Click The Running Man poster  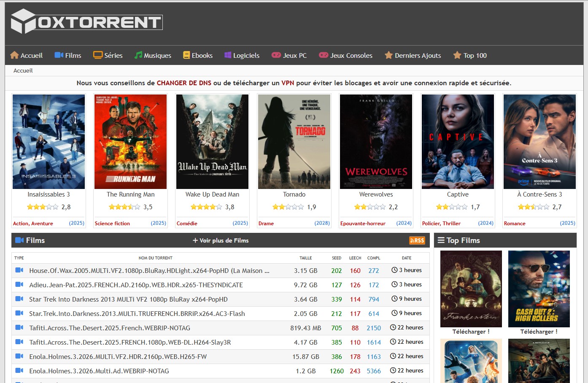pyautogui.click(x=131, y=142)
